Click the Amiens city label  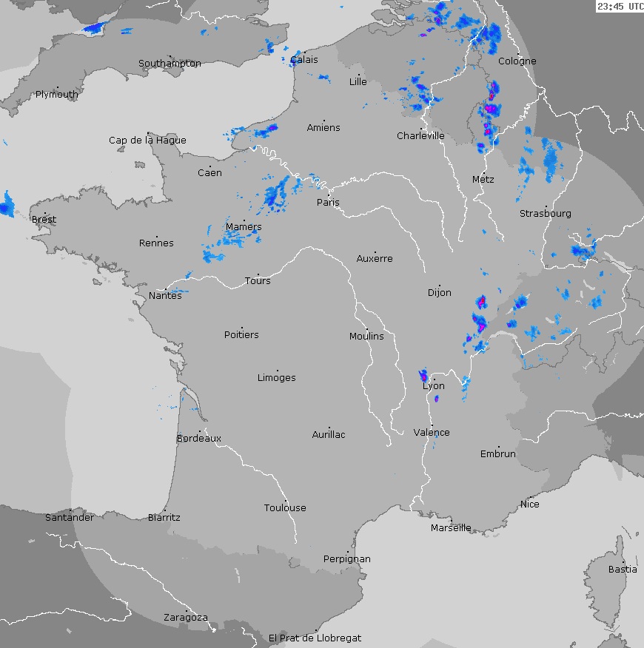[323, 128]
